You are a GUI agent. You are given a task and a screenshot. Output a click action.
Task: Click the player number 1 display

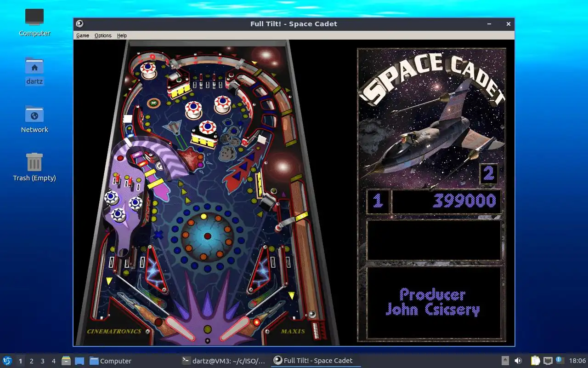pyautogui.click(x=378, y=201)
